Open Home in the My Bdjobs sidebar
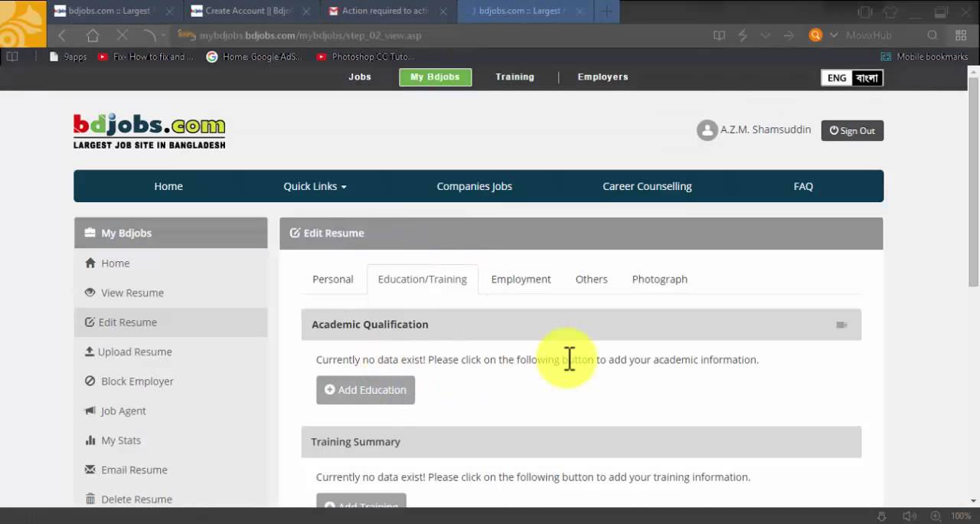 (x=171, y=264)
